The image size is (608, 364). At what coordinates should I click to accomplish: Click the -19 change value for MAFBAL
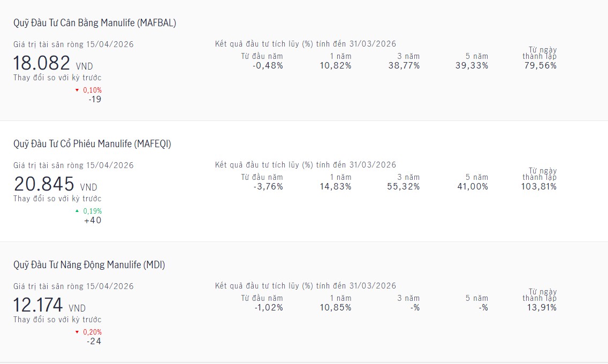[95, 99]
